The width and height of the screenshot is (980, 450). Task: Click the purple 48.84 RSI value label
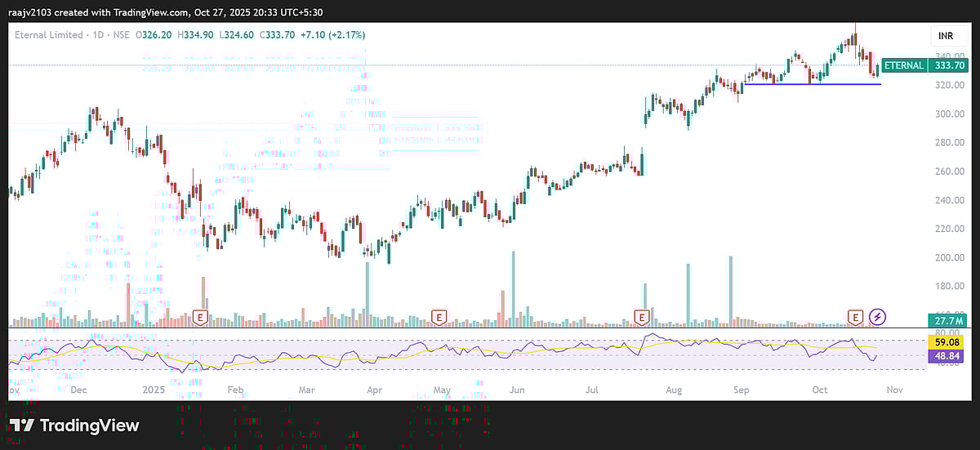pyautogui.click(x=947, y=358)
